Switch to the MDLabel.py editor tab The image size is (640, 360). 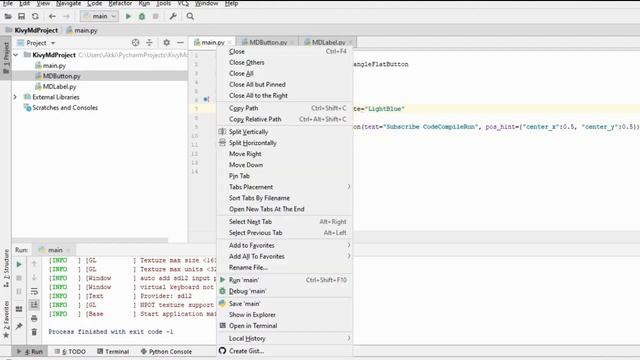click(328, 42)
